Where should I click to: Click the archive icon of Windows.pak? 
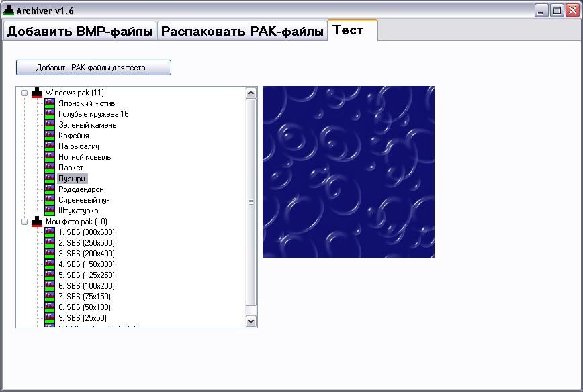(x=37, y=93)
